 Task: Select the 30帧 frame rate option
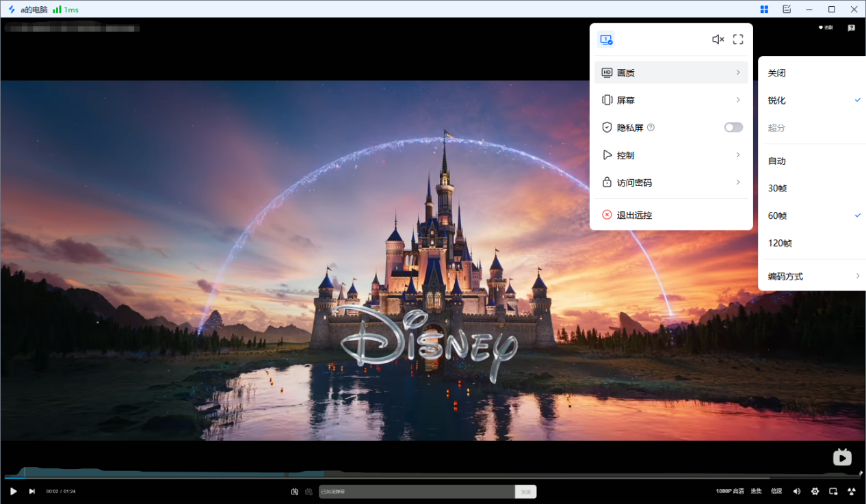point(778,188)
